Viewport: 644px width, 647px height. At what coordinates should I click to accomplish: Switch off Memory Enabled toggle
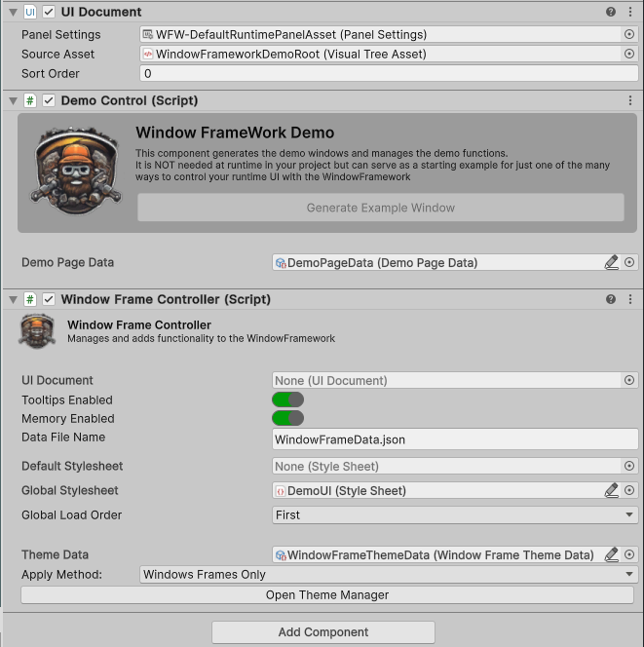(288, 418)
